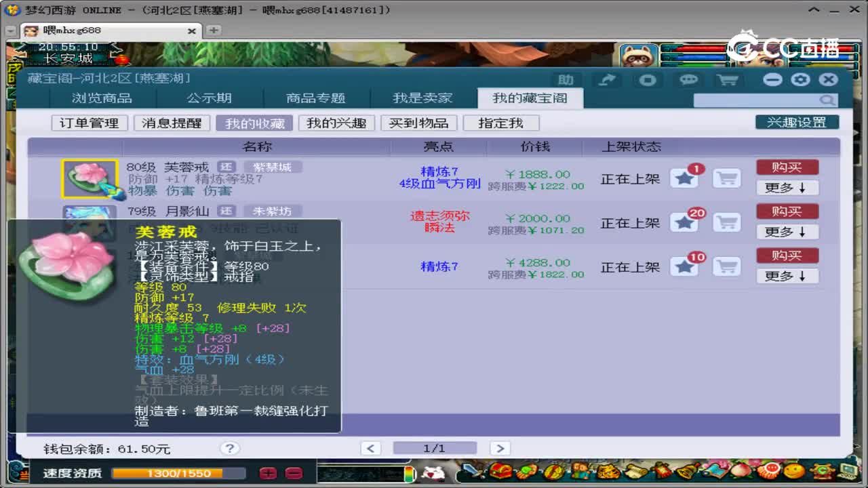This screenshot has height=488, width=868.
Task: Add 月影仙 to cart via cart icon
Action: [x=727, y=222]
